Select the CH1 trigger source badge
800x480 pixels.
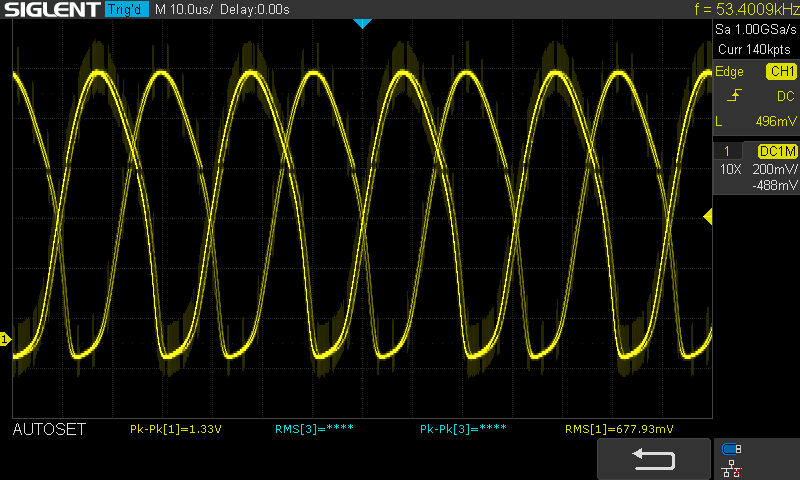tap(781, 71)
